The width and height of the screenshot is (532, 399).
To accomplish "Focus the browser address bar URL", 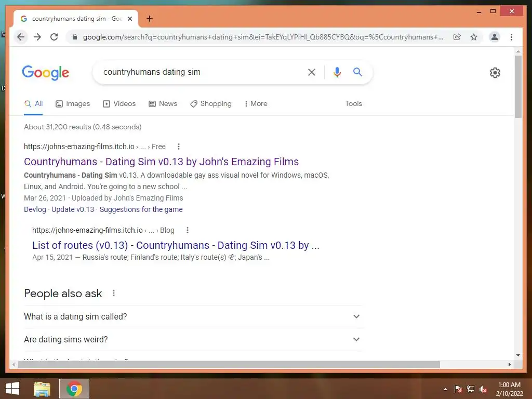I will [x=263, y=37].
